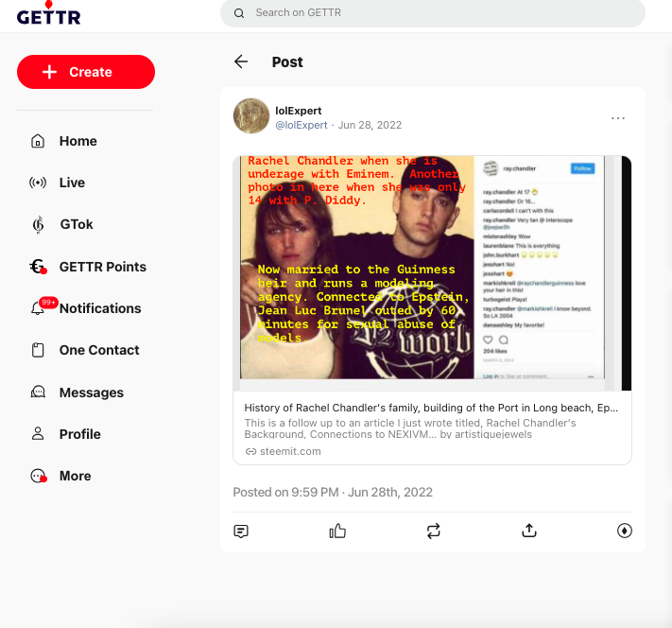The image size is (672, 628).
Task: Open the Live section label
Action: pyautogui.click(x=72, y=183)
